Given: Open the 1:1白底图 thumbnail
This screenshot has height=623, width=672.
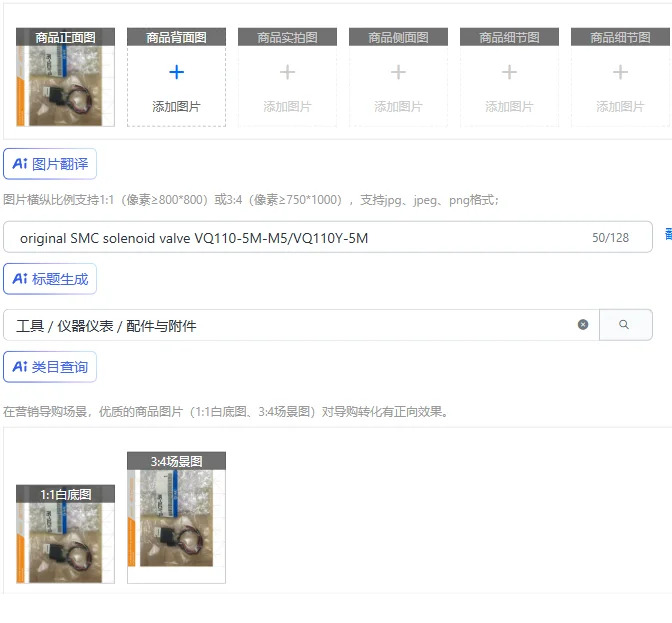Looking at the screenshot, I should (65, 534).
